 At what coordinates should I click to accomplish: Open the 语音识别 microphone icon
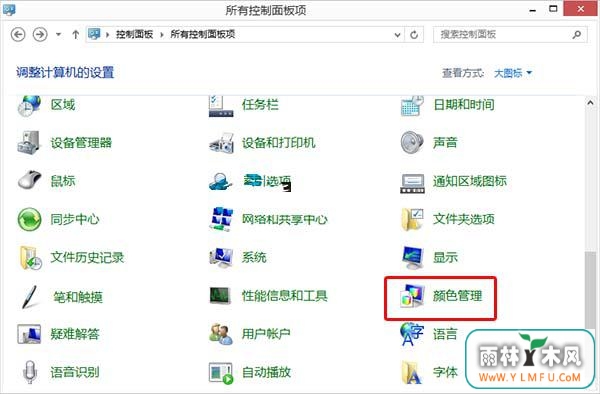click(x=30, y=372)
